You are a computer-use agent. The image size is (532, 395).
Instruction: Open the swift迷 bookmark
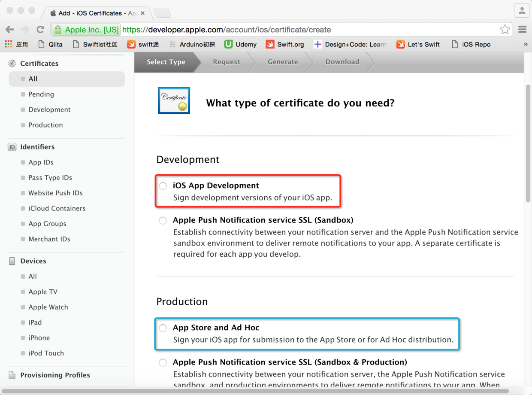[x=143, y=44]
